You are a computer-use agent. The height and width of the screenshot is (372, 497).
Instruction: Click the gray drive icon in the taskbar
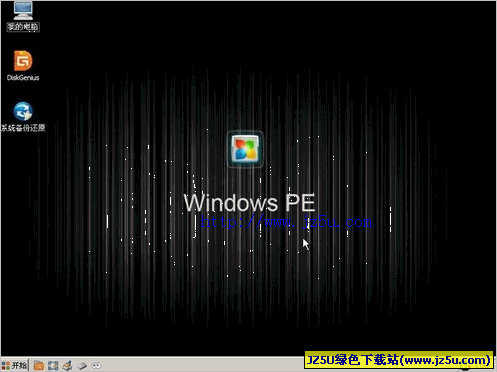[x=82, y=366]
